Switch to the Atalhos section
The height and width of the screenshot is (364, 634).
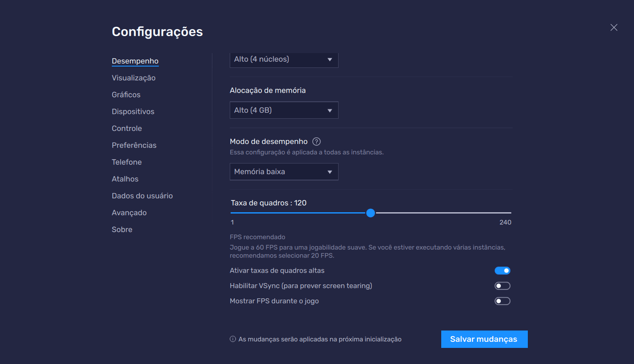pyautogui.click(x=125, y=179)
